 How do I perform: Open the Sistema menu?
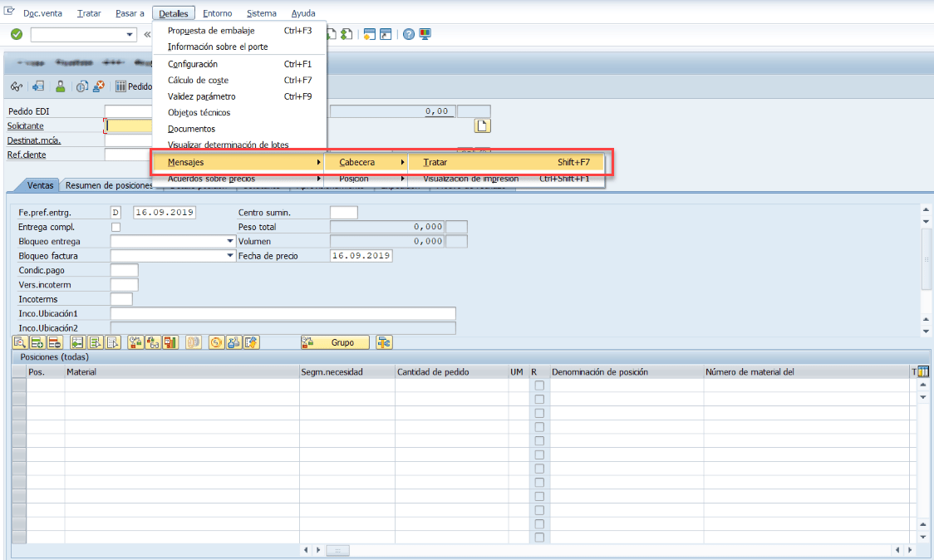pos(262,13)
